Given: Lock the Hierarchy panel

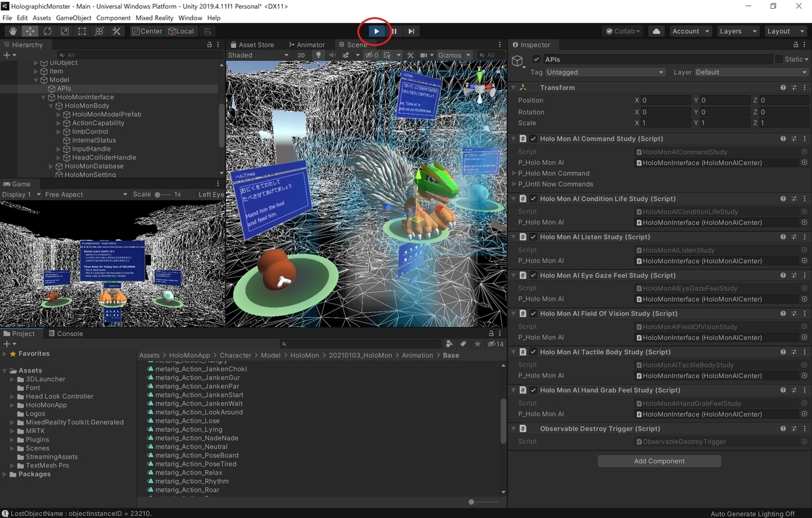Looking at the screenshot, I should coord(210,45).
